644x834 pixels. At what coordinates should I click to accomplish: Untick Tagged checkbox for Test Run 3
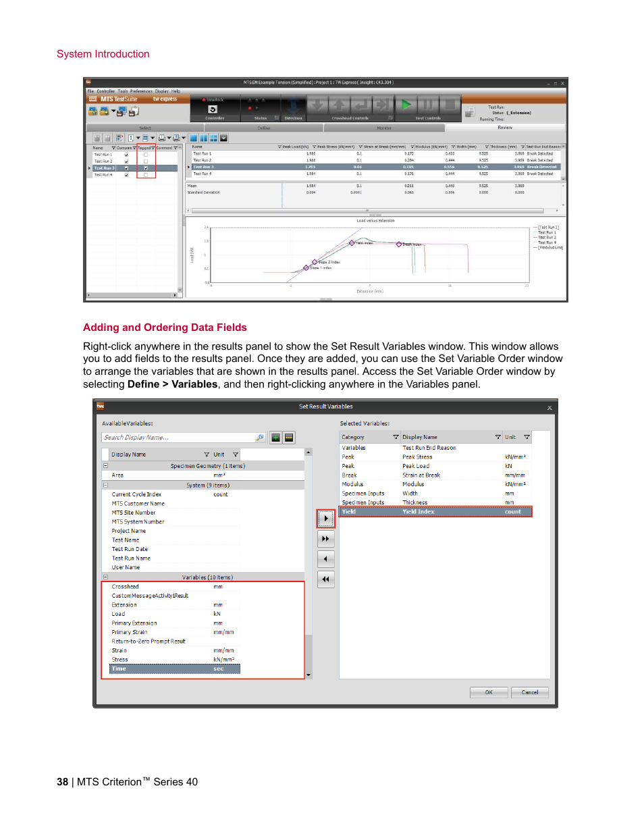click(x=146, y=168)
